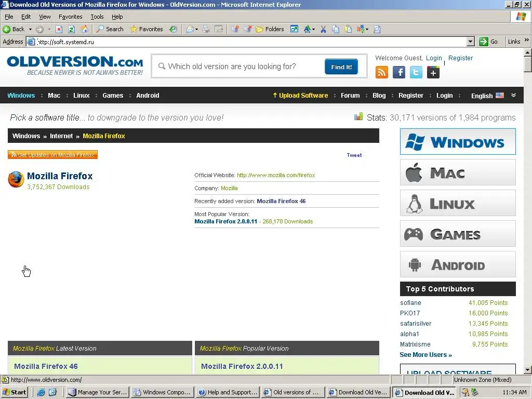Click the Mail envelope icon
Screen dimensions: 532x399
190,29
